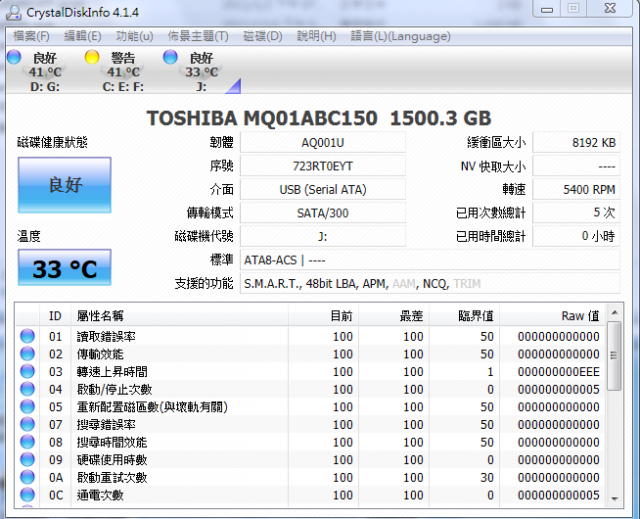
Task: Open the 檔案(F) menu
Action: (31, 36)
